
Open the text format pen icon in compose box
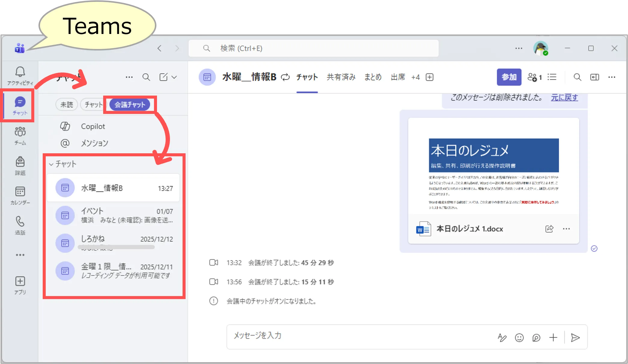tap(502, 338)
